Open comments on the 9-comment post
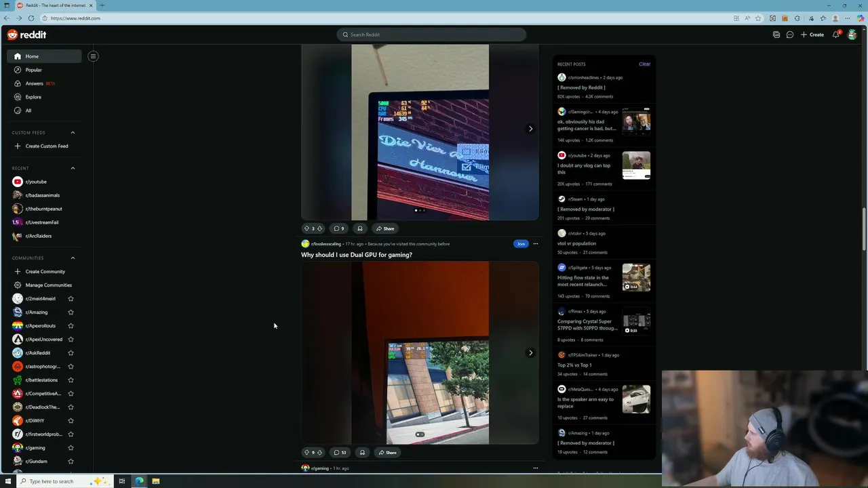 tap(339, 228)
